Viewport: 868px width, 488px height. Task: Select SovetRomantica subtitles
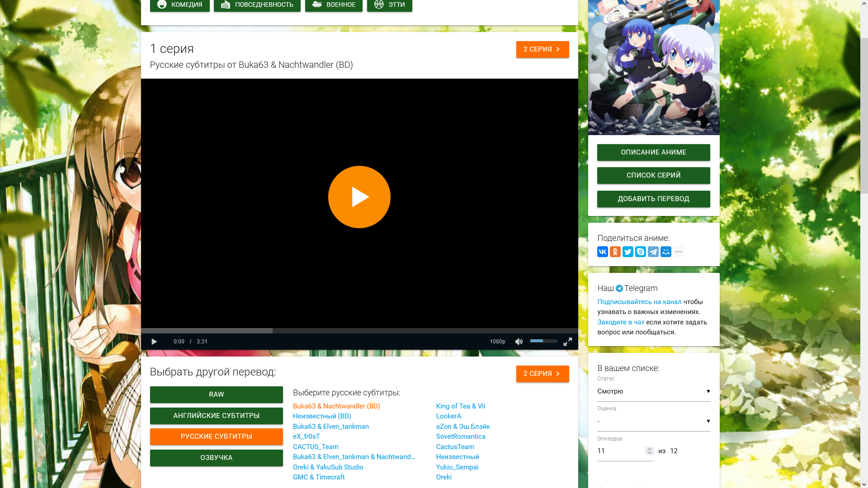461,436
